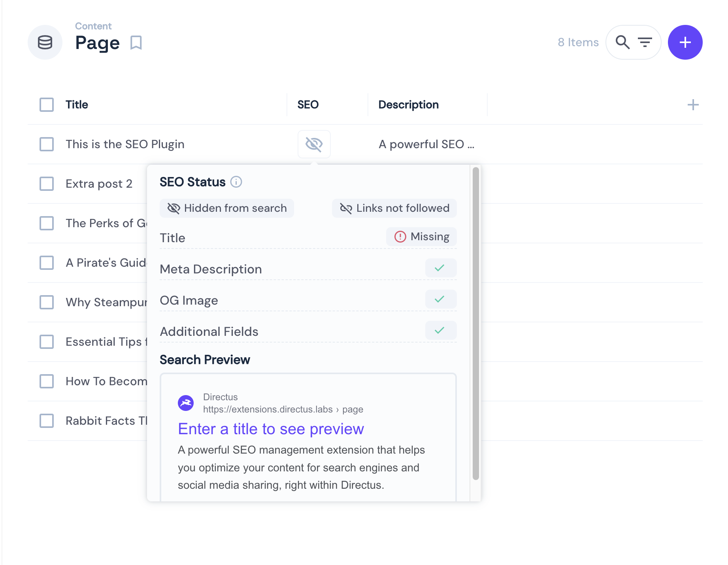Viewport: 728px width, 565px height.
Task: Click the OG Image row label
Action: point(189,300)
